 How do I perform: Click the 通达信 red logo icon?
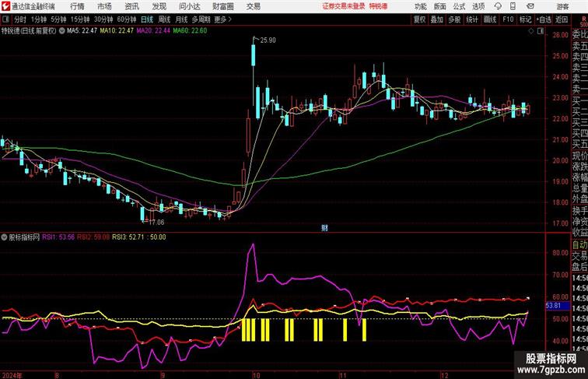(5, 6)
